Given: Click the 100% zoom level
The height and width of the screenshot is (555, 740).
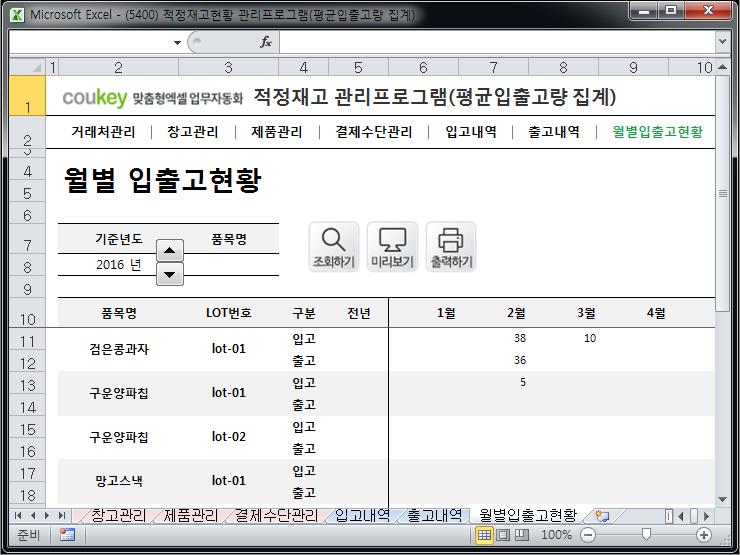Looking at the screenshot, I should tap(556, 535).
